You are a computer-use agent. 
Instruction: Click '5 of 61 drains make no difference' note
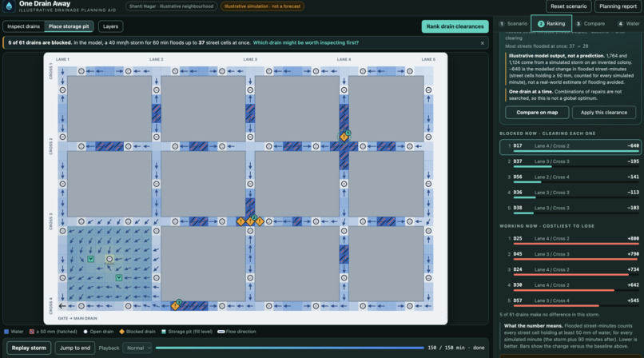(549, 315)
